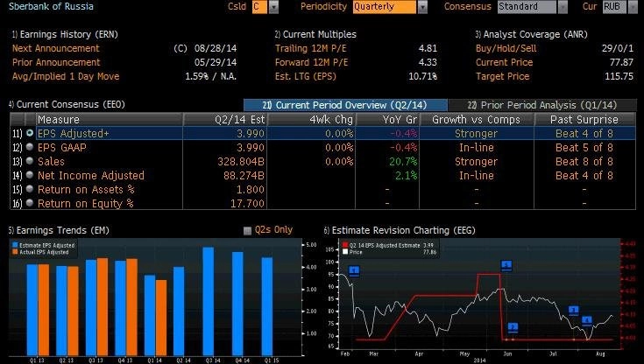This screenshot has height=364, width=644.
Task: Open the Cur RUB currency dropdown
Action: (x=633, y=7)
